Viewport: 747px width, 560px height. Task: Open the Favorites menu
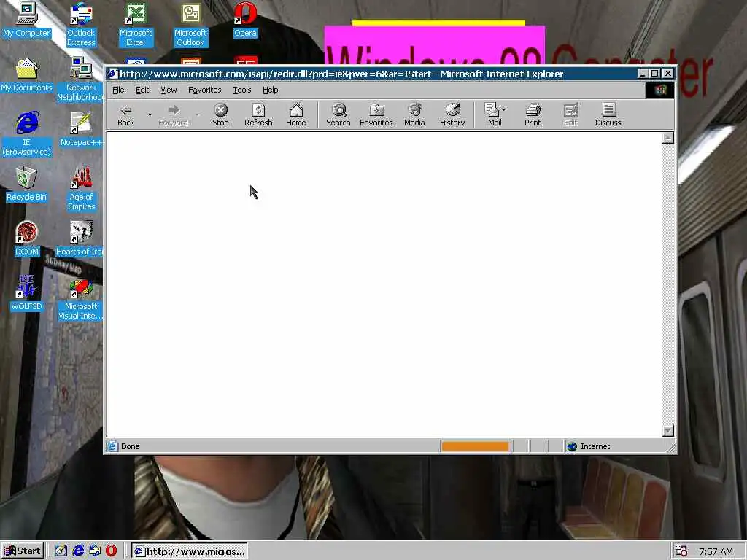[x=205, y=90]
